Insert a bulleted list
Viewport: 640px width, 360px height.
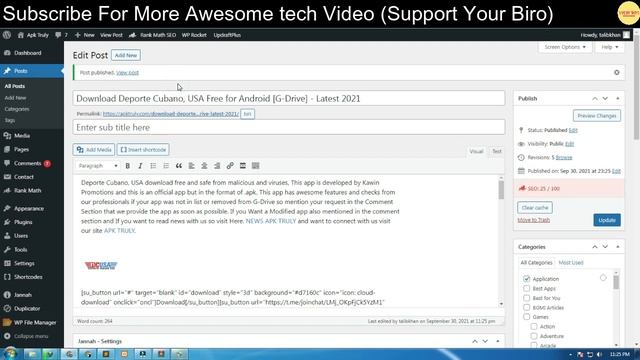point(153,166)
